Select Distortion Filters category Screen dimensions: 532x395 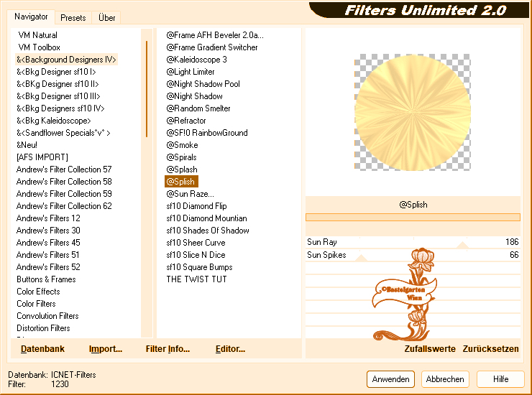43,328
